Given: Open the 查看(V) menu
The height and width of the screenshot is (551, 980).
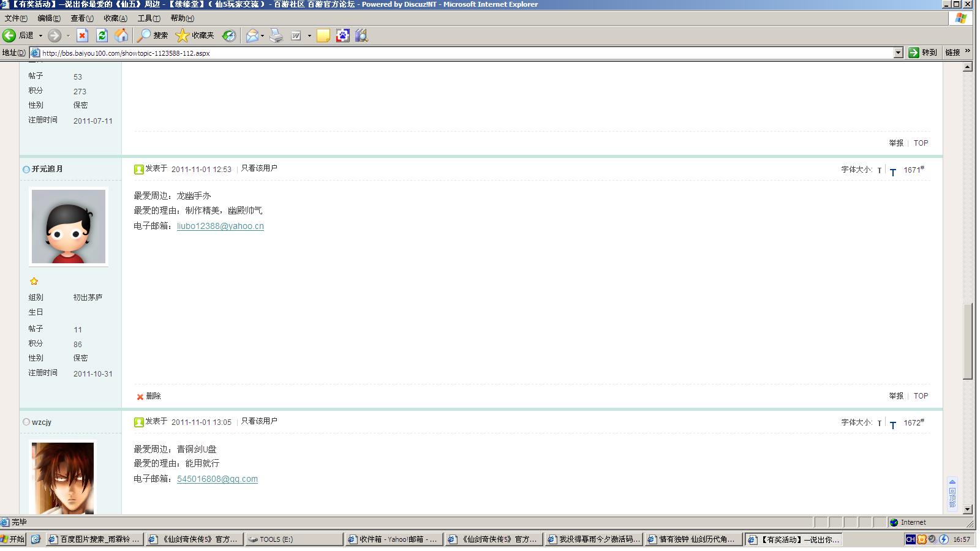Looking at the screenshot, I should tap(82, 18).
